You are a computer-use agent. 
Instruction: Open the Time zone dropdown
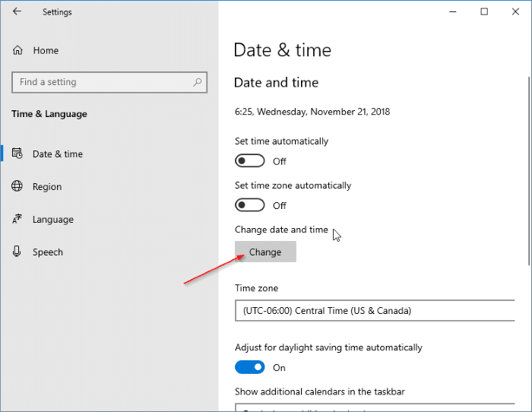point(375,311)
